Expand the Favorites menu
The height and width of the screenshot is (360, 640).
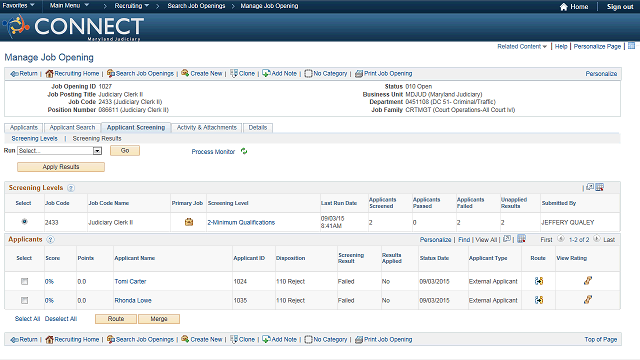coord(18,5)
